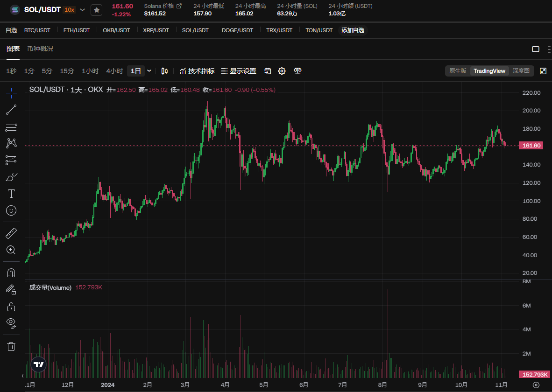Select the ruler measure tool
The width and height of the screenshot is (552, 392).
tap(11, 233)
